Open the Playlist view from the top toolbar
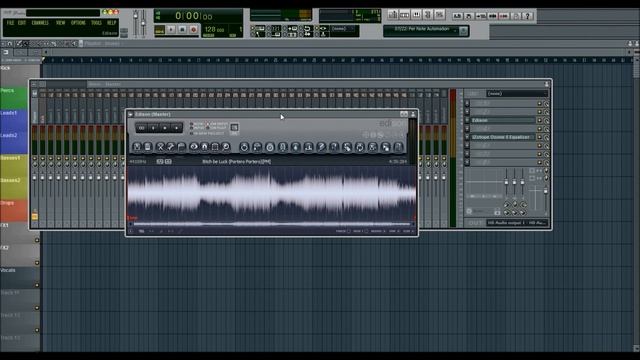Viewport: 640px width, 360px height. pos(393,15)
